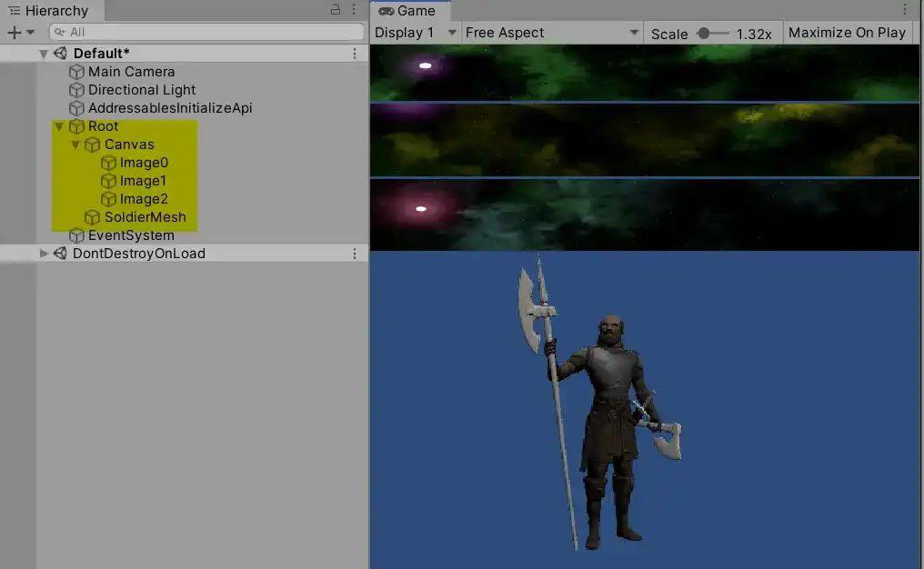The height and width of the screenshot is (569, 924).
Task: Click the Hierarchy tab
Action: coord(52,11)
